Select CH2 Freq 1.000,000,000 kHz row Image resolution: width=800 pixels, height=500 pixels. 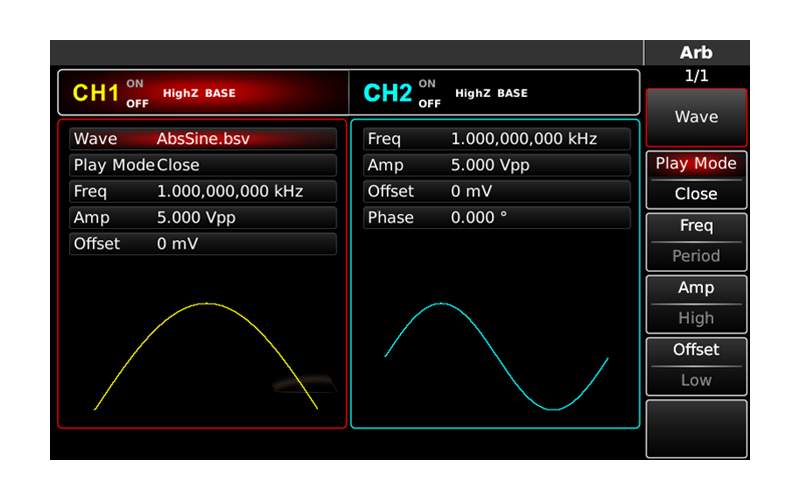(497, 139)
